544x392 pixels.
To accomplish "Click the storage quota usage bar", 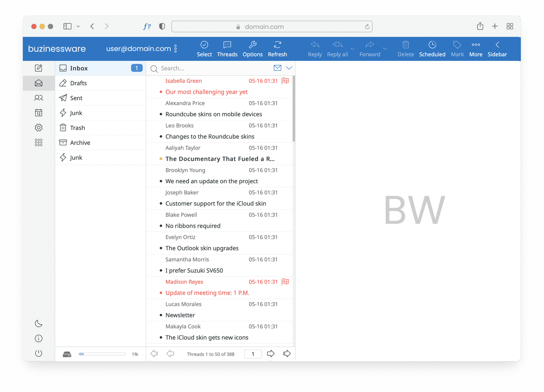I will click(x=102, y=354).
